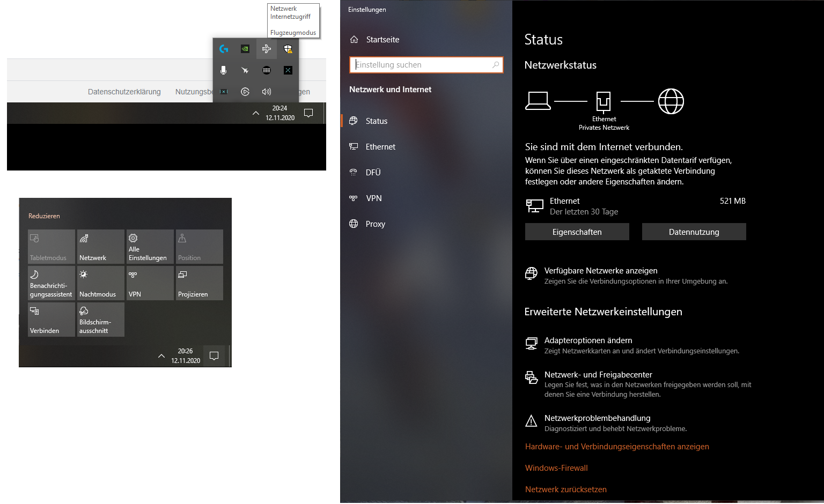Open action center beside the 20:26 clock
The image size is (824, 504).
coord(214,356)
